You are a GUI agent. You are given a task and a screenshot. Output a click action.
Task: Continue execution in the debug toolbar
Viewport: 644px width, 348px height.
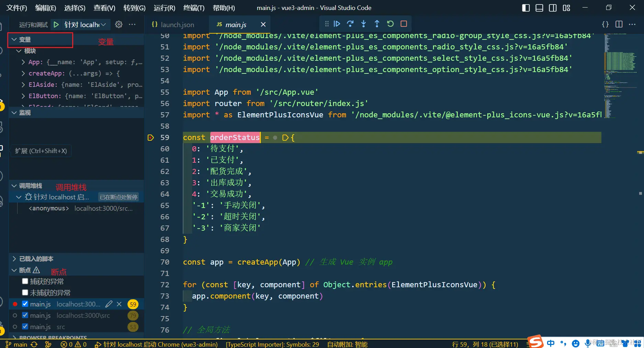(x=337, y=24)
